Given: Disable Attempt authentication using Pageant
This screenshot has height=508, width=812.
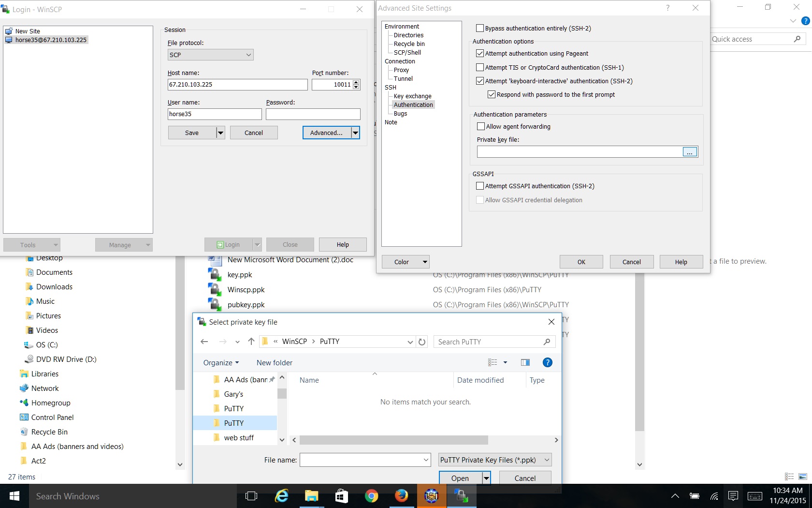Looking at the screenshot, I should 479,53.
